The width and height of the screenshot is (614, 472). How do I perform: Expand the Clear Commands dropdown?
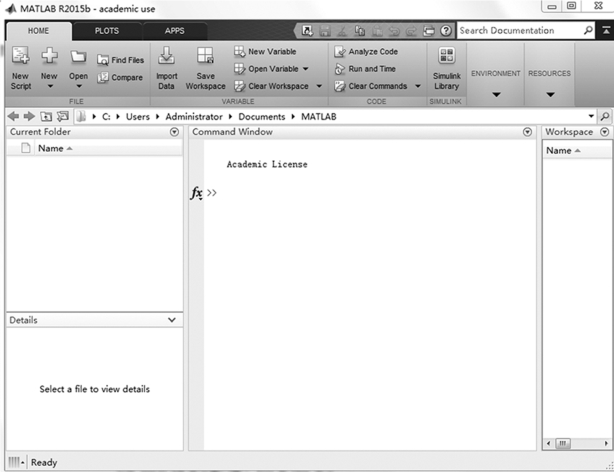(x=418, y=86)
